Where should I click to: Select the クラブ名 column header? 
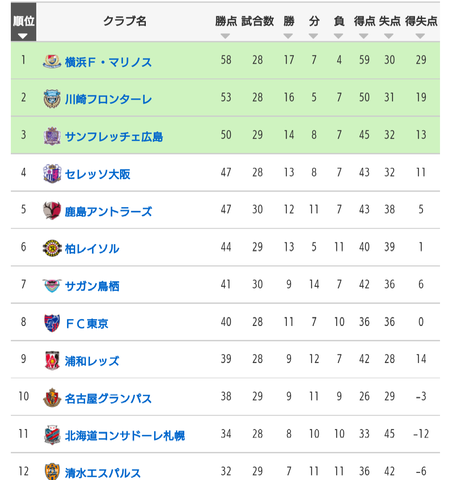125,21
